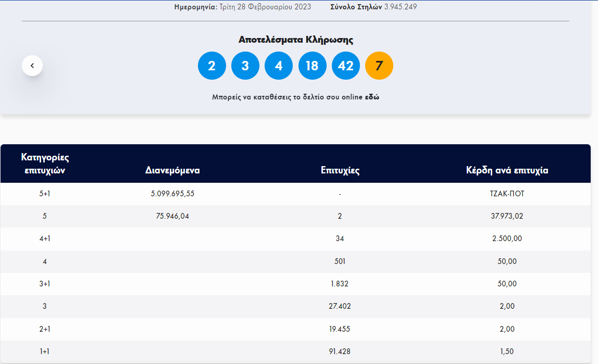Click the 34 winners cell

[x=340, y=239]
